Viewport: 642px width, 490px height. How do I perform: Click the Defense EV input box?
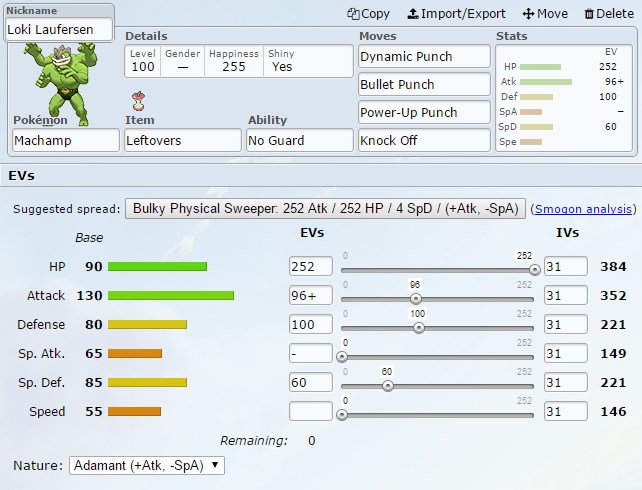point(311,325)
